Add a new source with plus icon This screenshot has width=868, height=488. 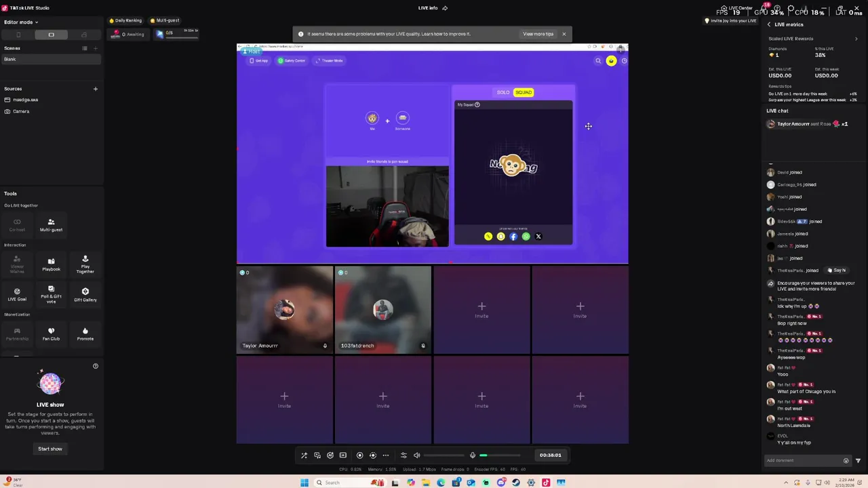click(96, 89)
